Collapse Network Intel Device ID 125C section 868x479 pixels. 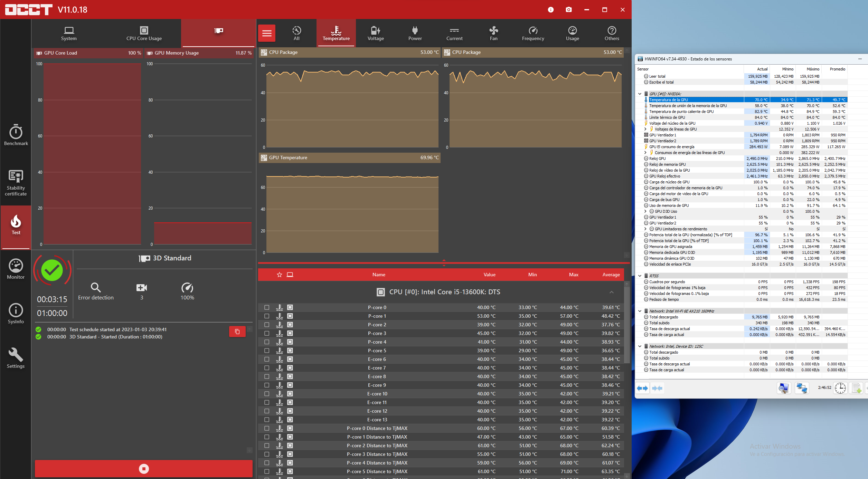coord(640,346)
